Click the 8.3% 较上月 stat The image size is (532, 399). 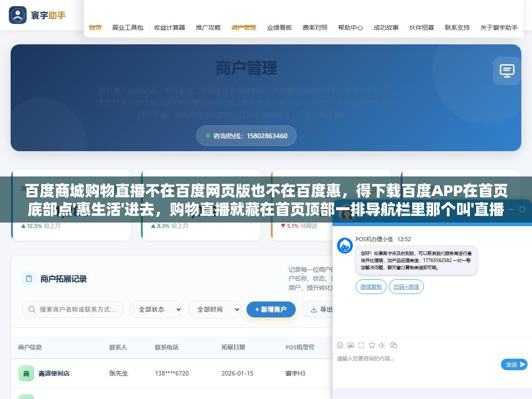[169, 226]
